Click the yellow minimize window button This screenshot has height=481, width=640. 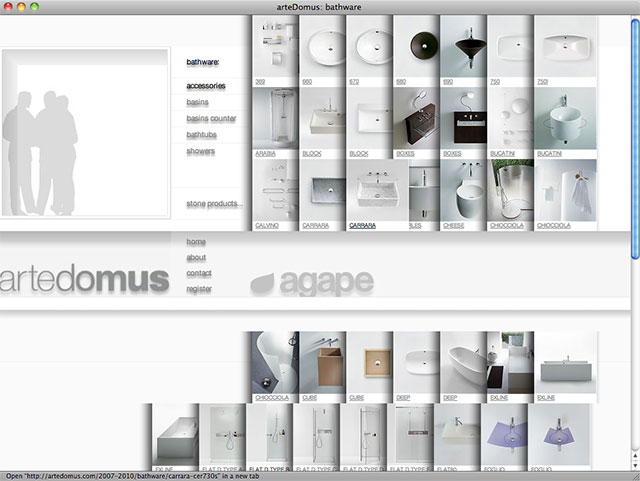coord(21,7)
